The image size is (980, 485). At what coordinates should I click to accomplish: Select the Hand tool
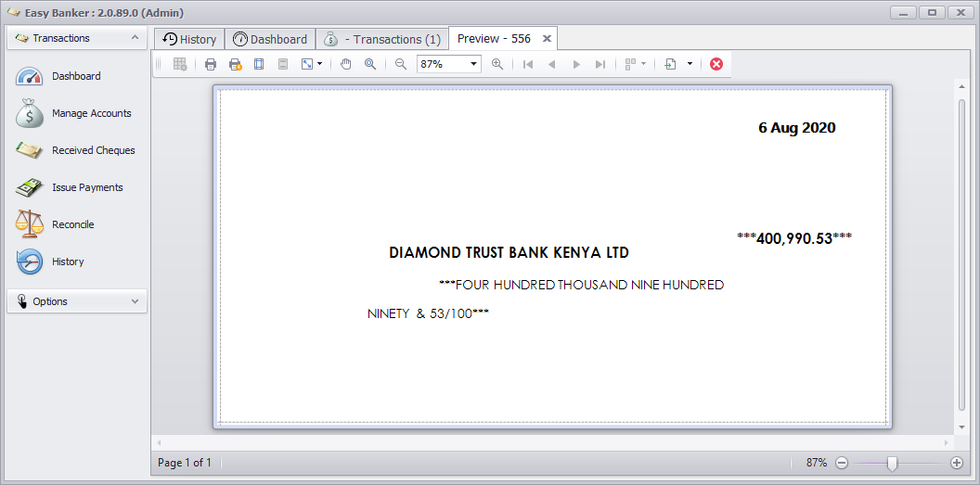point(346,64)
